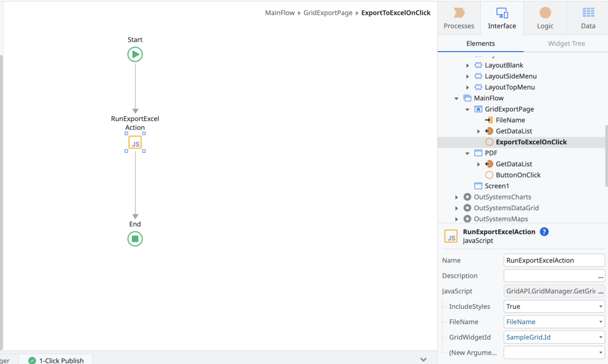Select the RunExportExcelAction JS node
The width and height of the screenshot is (608, 364).
135,143
